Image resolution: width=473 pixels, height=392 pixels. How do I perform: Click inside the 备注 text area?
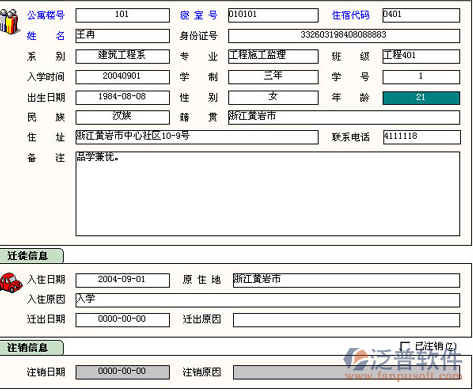[268, 194]
